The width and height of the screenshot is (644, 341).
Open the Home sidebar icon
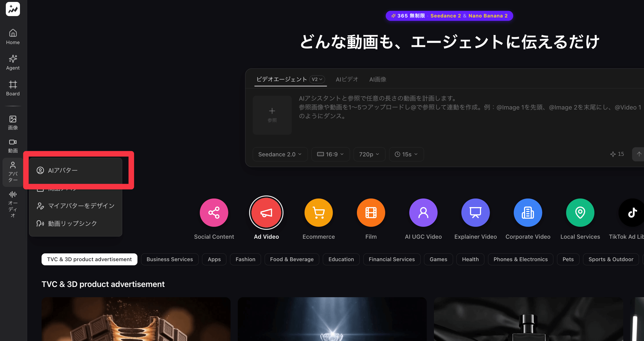pyautogui.click(x=13, y=37)
